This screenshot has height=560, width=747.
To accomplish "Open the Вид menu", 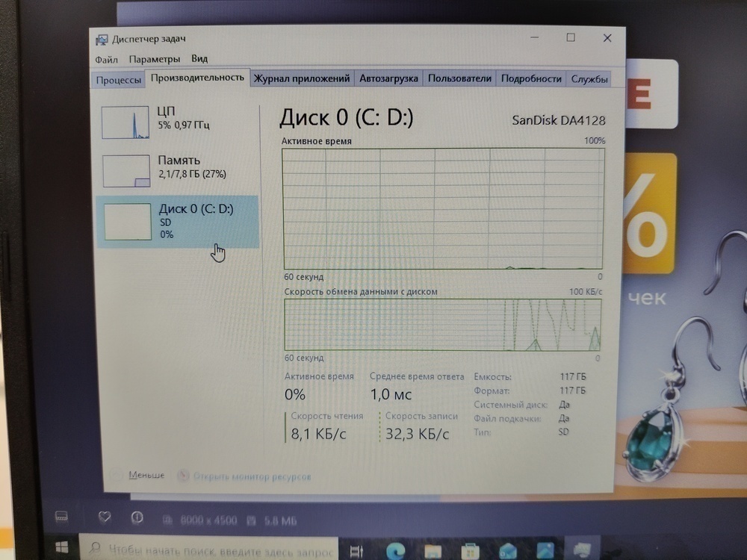I will point(199,59).
